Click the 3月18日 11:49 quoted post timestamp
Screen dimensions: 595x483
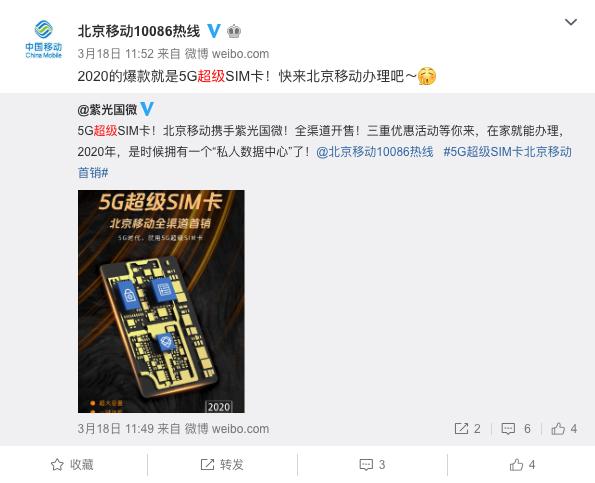116,429
